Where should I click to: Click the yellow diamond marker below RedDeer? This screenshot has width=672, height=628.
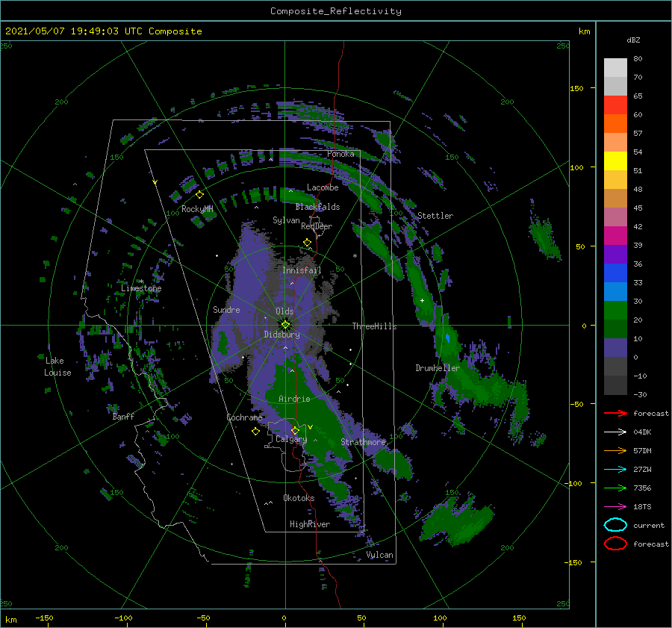(307, 243)
